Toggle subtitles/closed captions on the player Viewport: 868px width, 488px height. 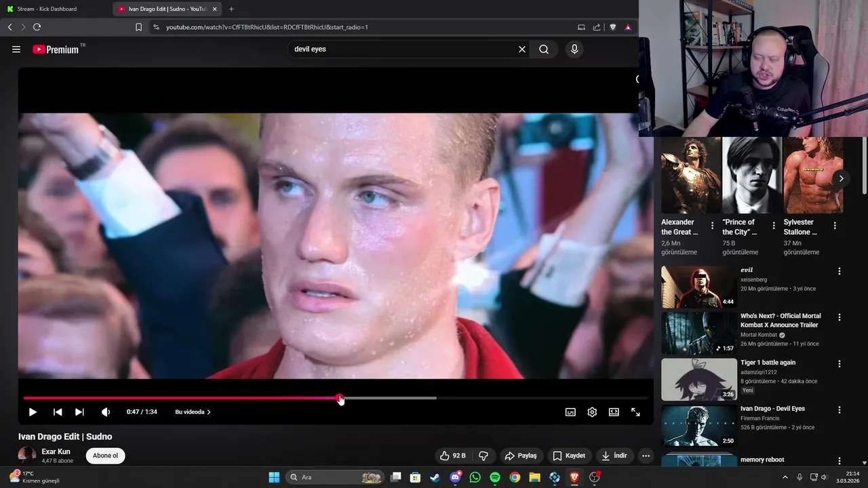571,412
